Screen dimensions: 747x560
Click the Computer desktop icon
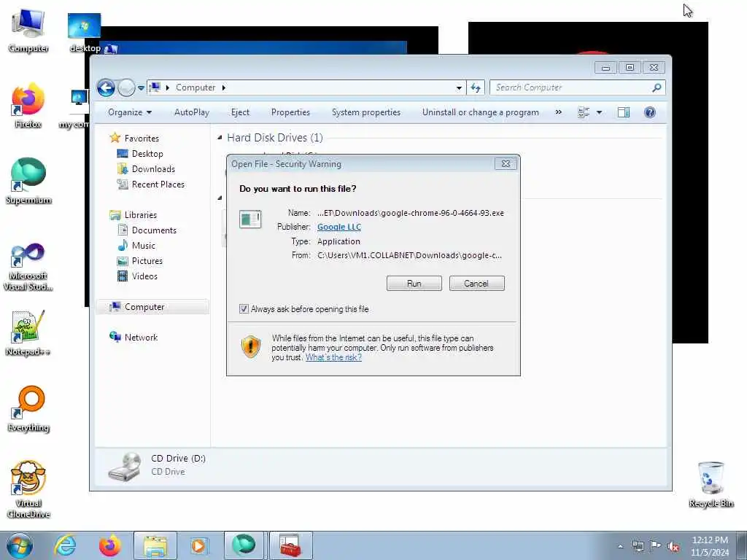click(28, 31)
